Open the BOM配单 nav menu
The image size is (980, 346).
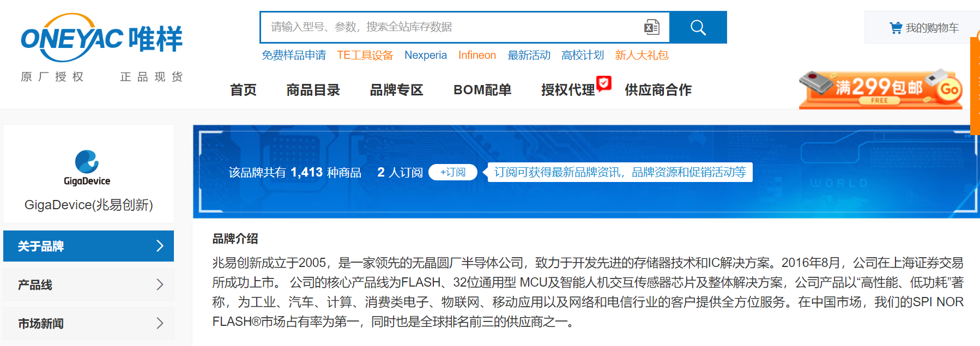(482, 90)
